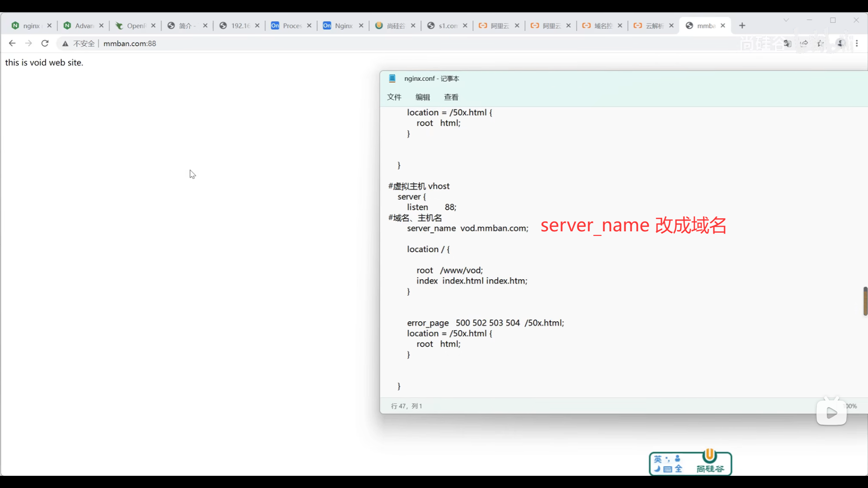
Task: Close the 192.16 tab
Action: pyautogui.click(x=257, y=26)
